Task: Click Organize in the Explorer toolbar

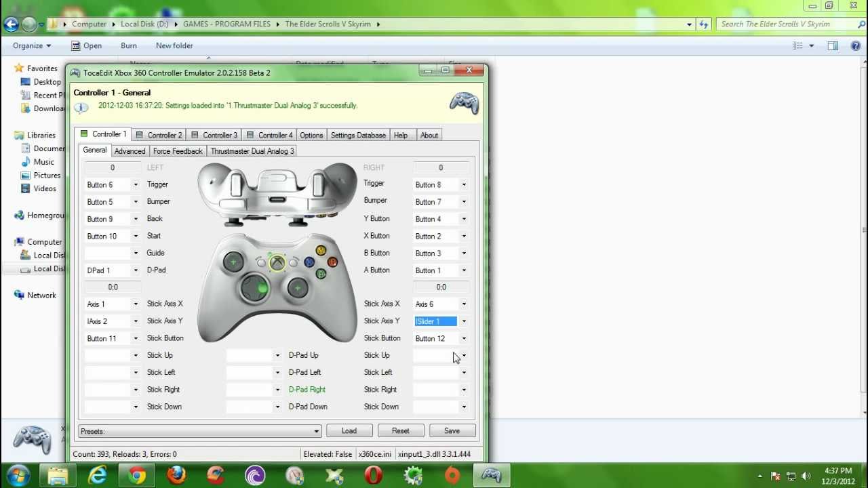Action: pos(32,45)
